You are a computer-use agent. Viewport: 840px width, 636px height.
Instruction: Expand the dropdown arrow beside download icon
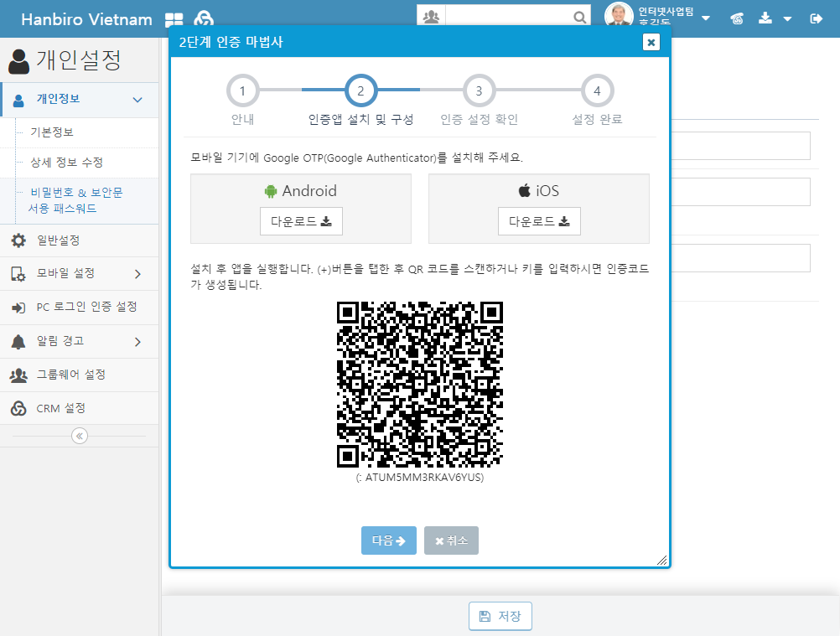[787, 18]
